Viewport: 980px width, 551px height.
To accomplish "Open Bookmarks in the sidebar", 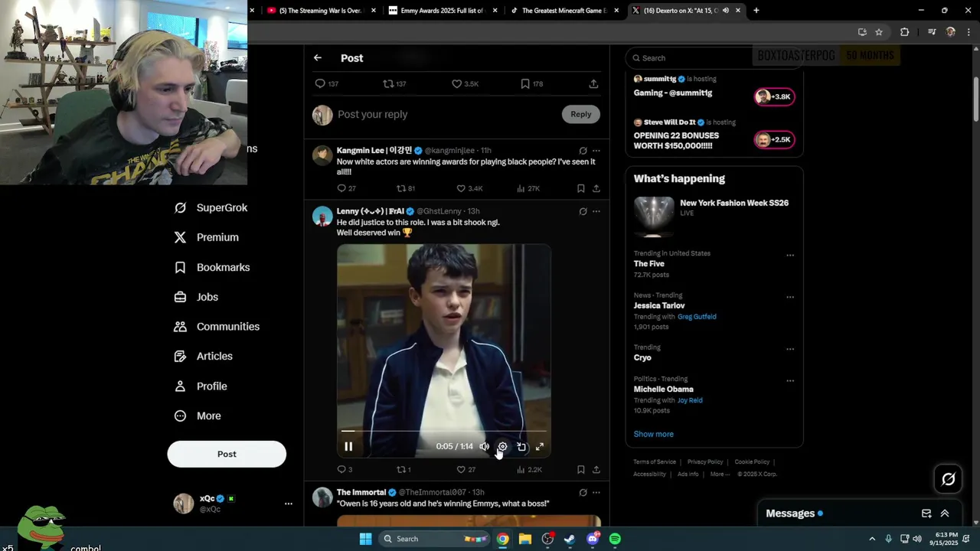I will pos(212,267).
